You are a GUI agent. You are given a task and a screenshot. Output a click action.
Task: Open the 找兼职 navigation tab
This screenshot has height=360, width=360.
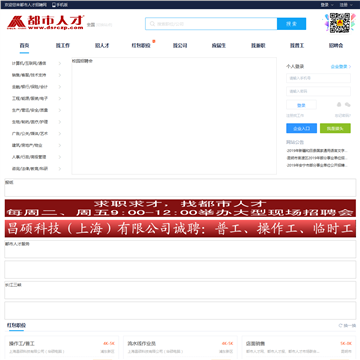258,46
